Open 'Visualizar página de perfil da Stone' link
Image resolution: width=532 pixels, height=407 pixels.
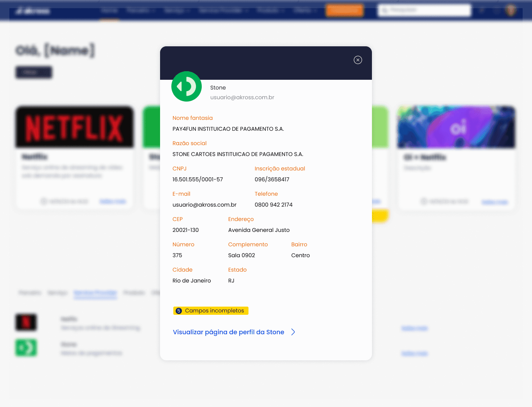click(229, 332)
